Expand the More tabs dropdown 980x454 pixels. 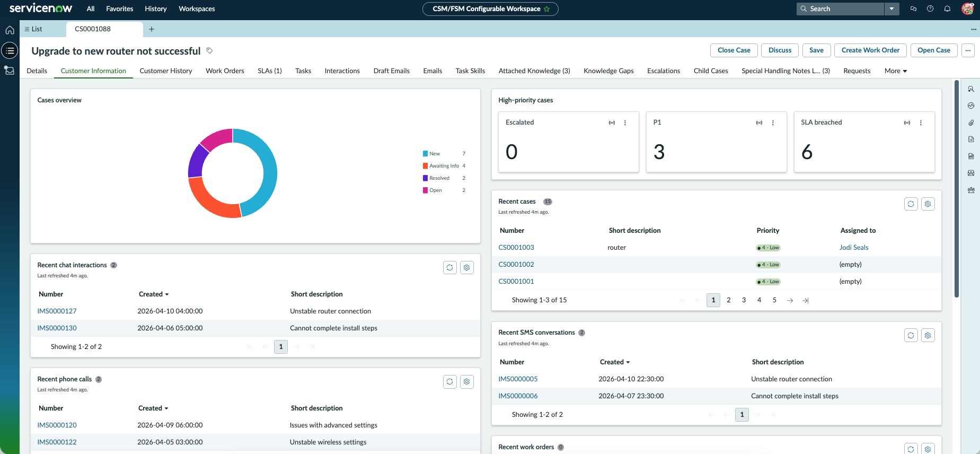(896, 71)
